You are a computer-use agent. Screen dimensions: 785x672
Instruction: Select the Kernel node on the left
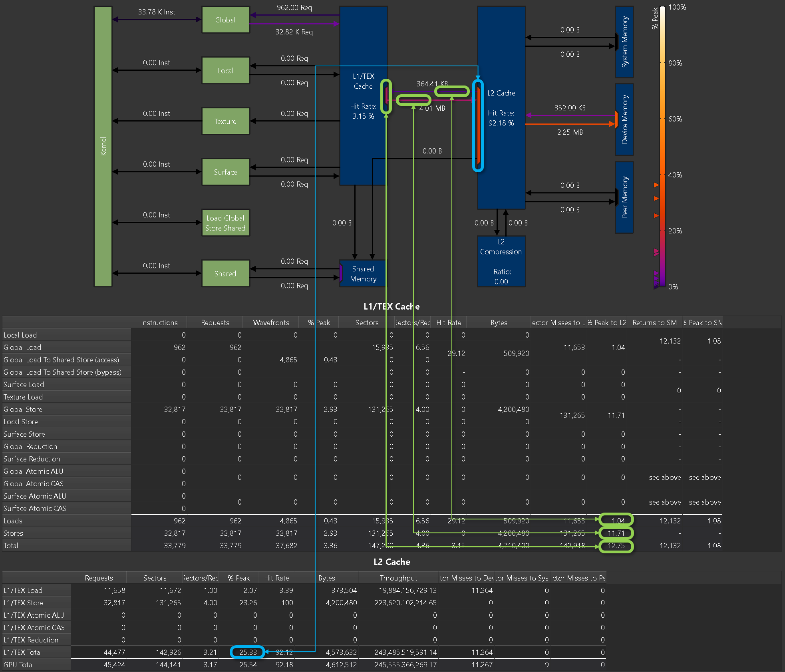(103, 146)
